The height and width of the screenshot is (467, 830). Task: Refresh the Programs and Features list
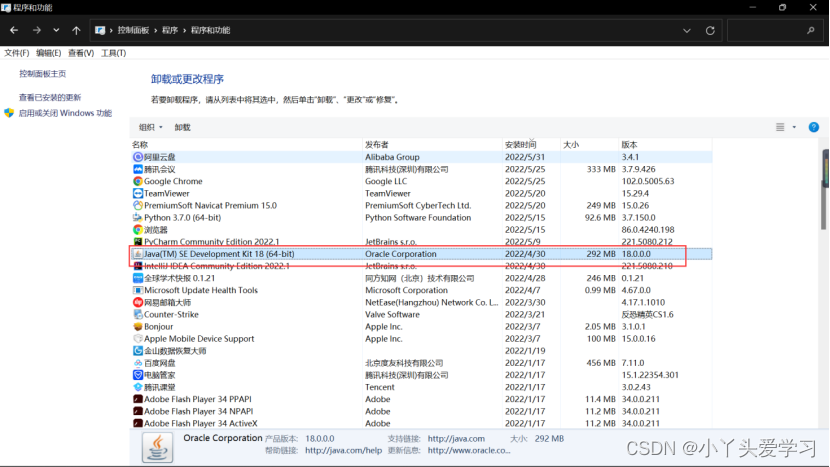710,31
